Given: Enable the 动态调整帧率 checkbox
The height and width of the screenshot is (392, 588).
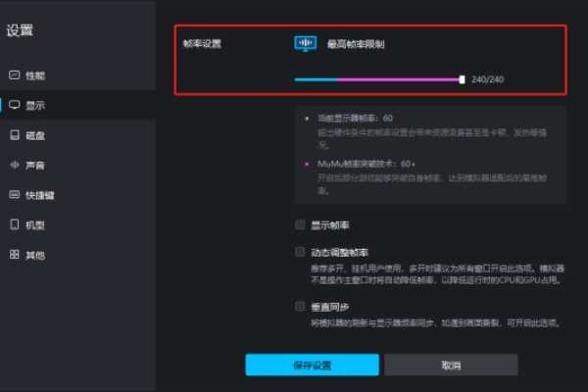Looking at the screenshot, I should pos(300,252).
